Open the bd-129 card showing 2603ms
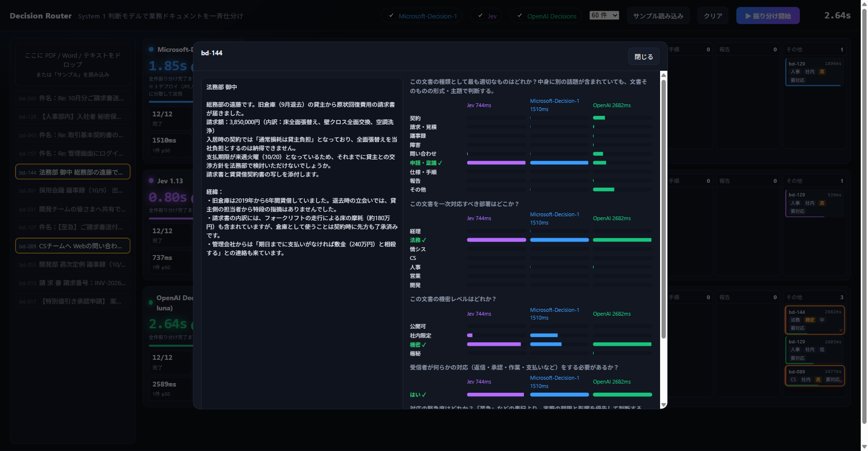Image resolution: width=868 pixels, height=451 pixels. [814, 350]
